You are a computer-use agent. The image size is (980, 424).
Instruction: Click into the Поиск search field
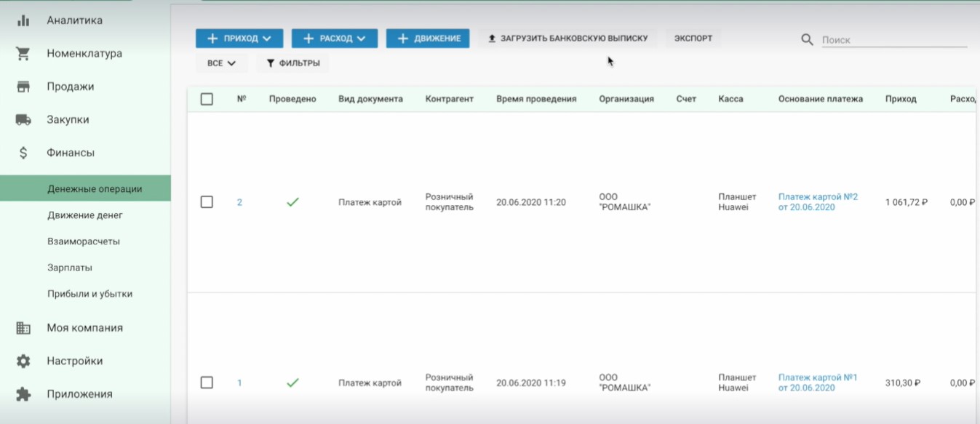[894, 40]
